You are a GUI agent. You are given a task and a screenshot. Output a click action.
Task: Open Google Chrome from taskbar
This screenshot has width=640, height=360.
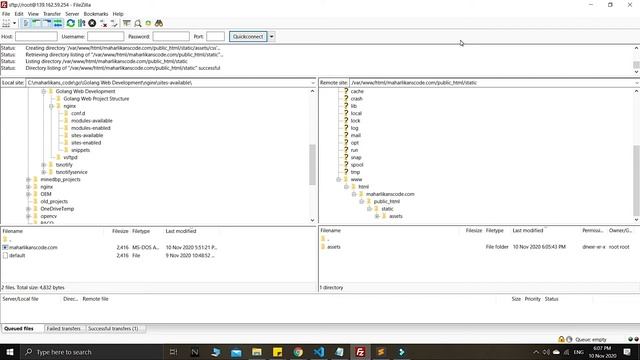pyautogui.click(x=298, y=352)
